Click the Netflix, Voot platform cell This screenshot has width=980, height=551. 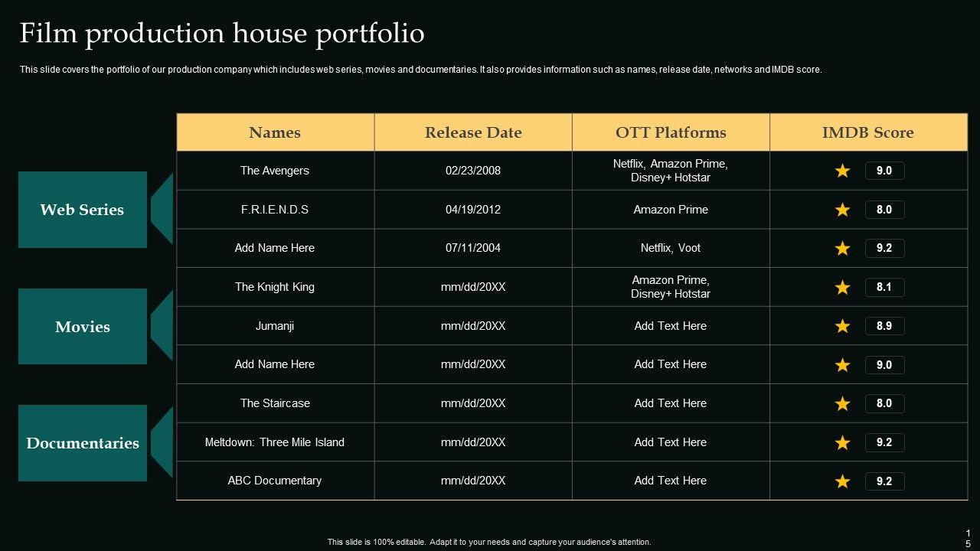(671, 248)
